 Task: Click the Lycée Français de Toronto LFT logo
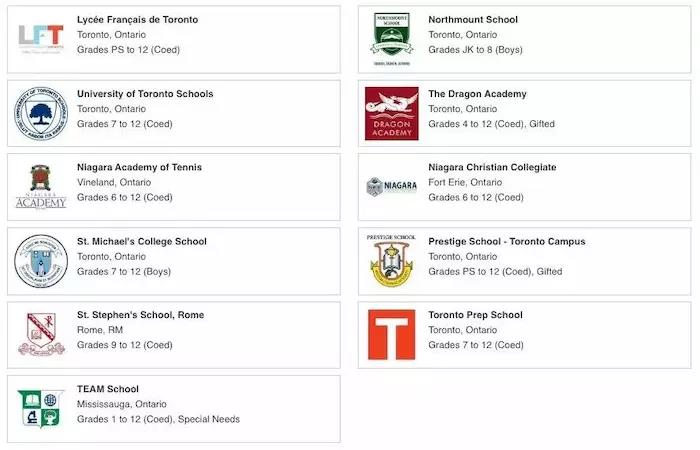(x=41, y=39)
